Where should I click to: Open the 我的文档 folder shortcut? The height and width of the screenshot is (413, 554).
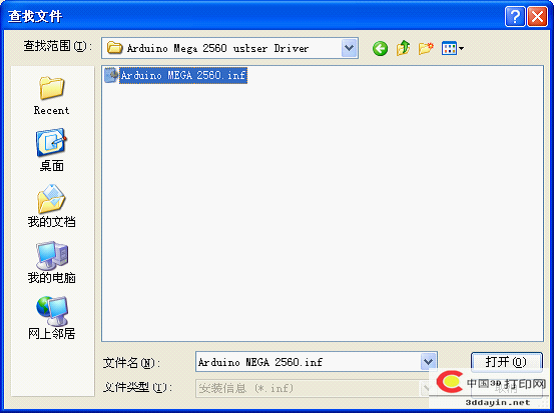click(52, 206)
